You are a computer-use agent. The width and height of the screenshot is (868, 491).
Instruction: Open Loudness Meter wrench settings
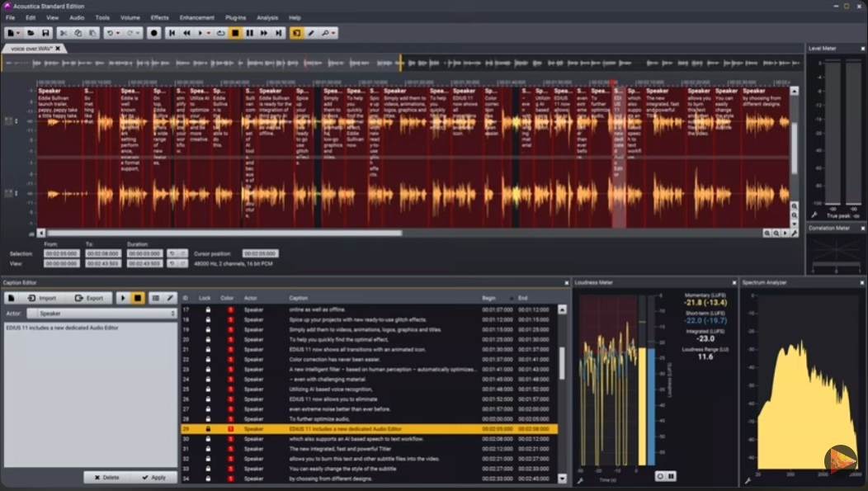pos(580,480)
